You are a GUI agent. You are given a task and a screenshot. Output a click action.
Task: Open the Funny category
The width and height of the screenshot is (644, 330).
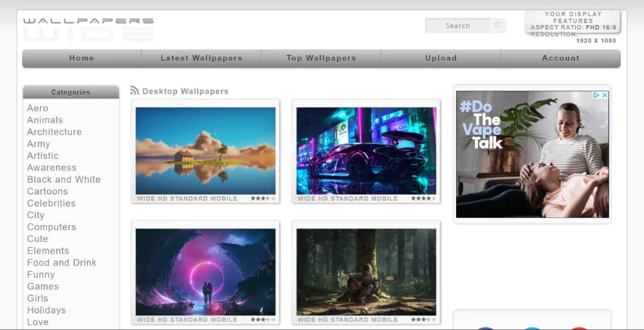41,275
